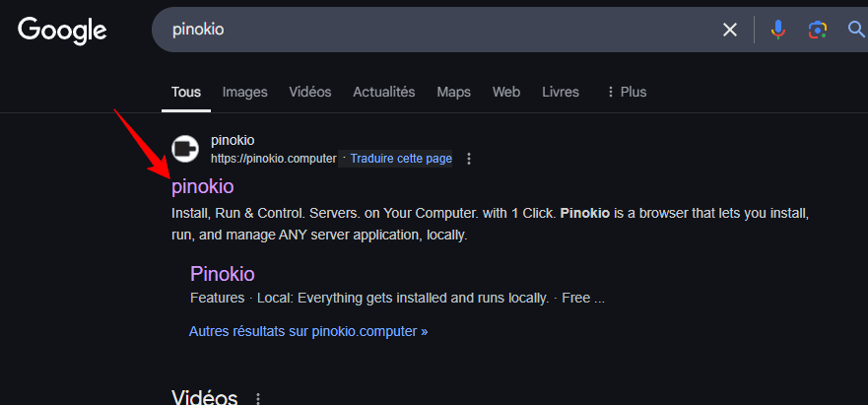Click the 'Features · Local' sitelink description
Screen dimensions: 868x405
(x=397, y=298)
